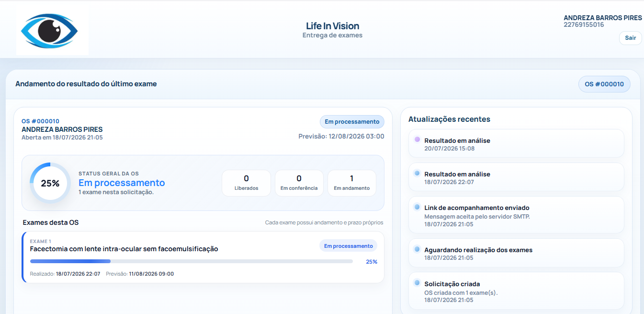This screenshot has width=644, height=314.
Task: Click the Exame 1 progress bar
Action: [192, 261]
